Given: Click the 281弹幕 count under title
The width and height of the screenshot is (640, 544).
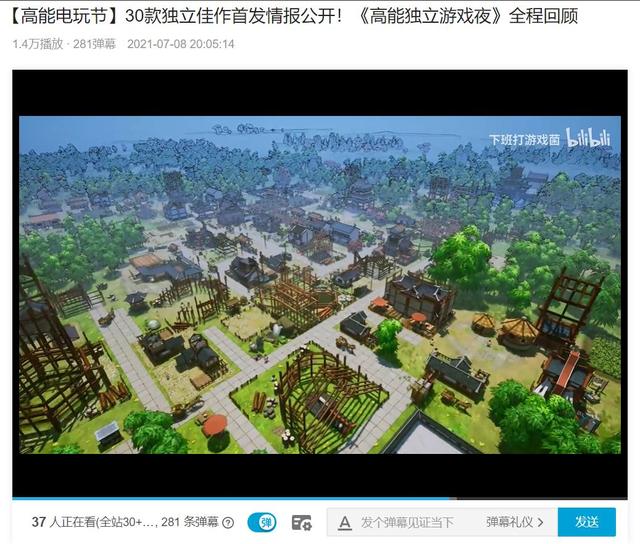Looking at the screenshot, I should 94,44.
